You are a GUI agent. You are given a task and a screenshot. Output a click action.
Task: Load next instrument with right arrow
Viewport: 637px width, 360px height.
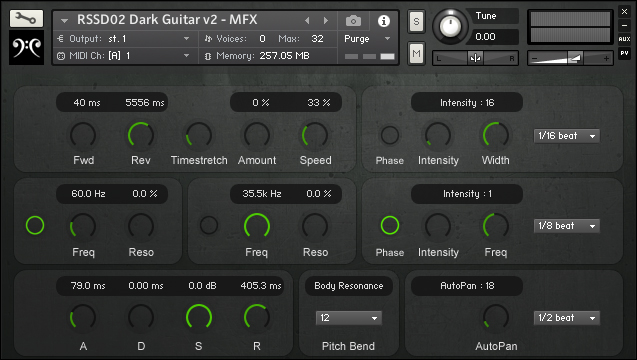click(x=325, y=20)
